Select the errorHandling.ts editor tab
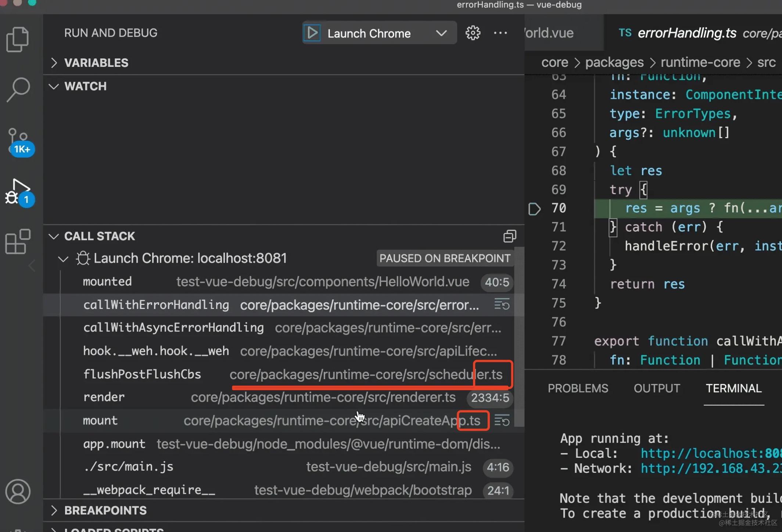This screenshot has height=532, width=782. (x=686, y=33)
